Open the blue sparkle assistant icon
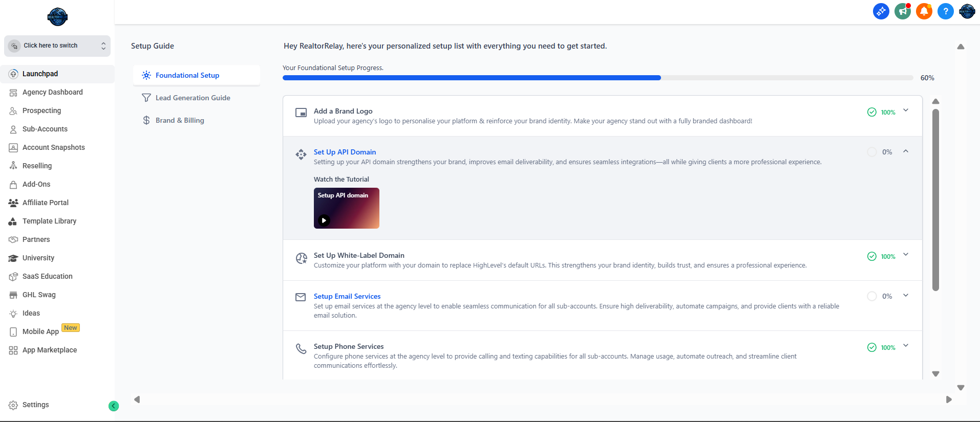Viewport: 980px width, 422px height. coord(881,11)
